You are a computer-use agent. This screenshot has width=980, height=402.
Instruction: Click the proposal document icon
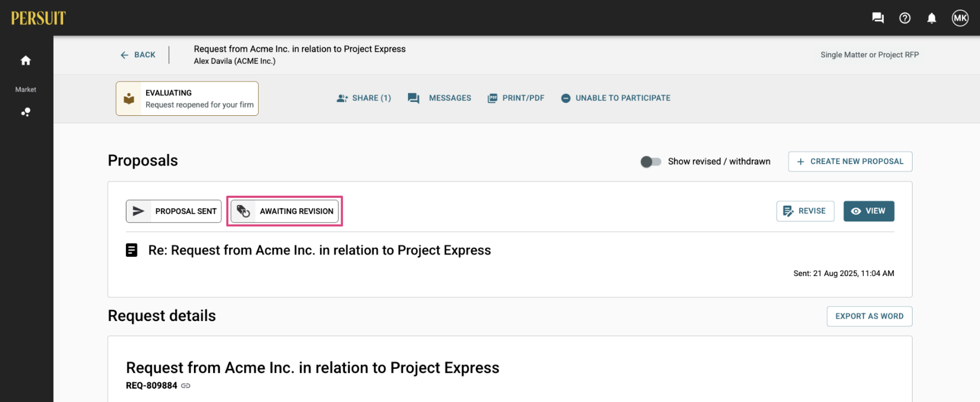132,250
